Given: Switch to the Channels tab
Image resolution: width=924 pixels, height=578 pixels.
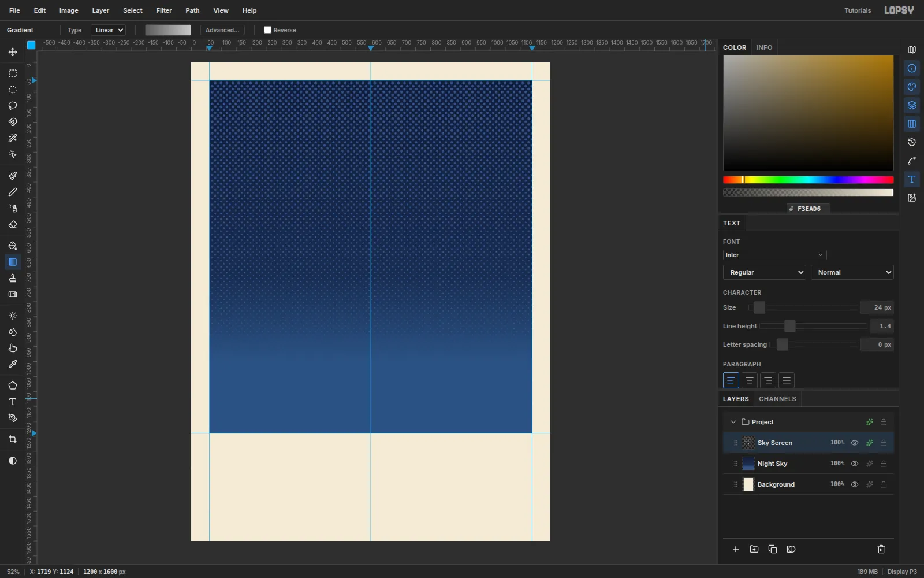Looking at the screenshot, I should pos(777,399).
